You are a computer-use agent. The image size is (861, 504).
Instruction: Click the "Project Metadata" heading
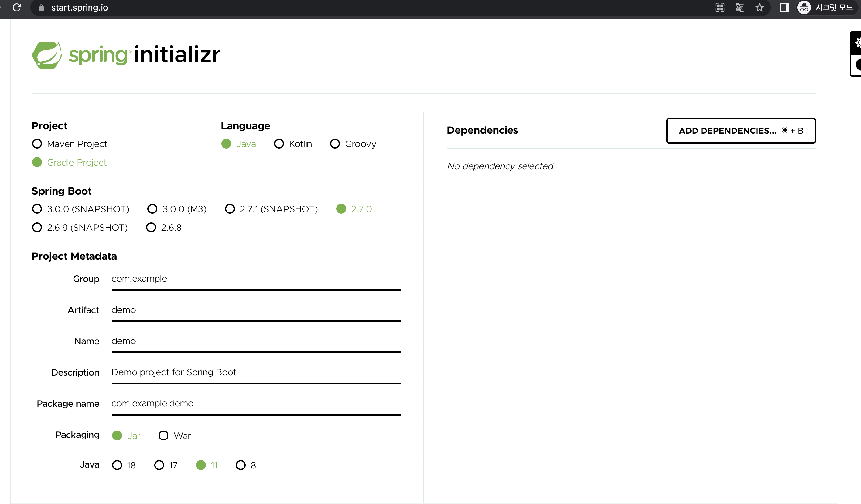coord(74,256)
